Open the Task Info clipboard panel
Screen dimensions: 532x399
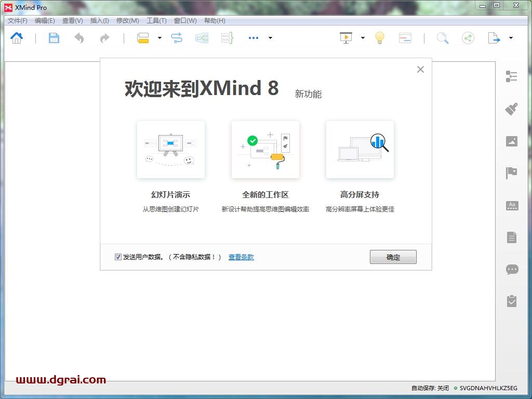click(512, 301)
